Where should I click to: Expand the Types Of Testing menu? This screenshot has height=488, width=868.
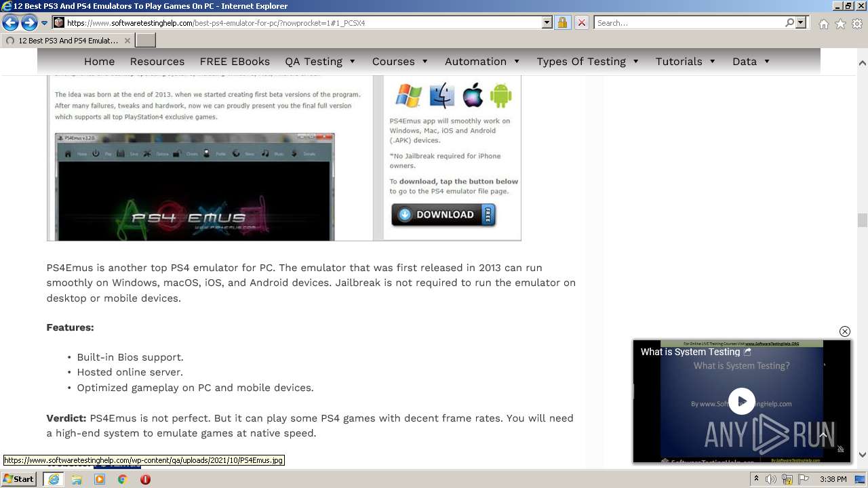[x=588, y=61]
